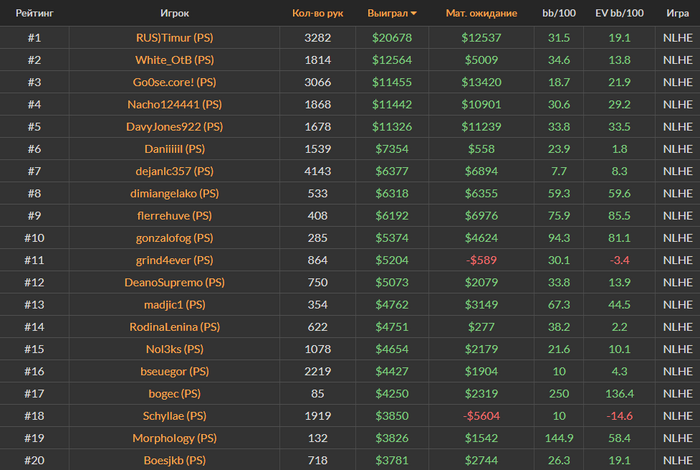Open dejanlc357 (PS) player stats
The image size is (700, 470).
click(x=175, y=171)
